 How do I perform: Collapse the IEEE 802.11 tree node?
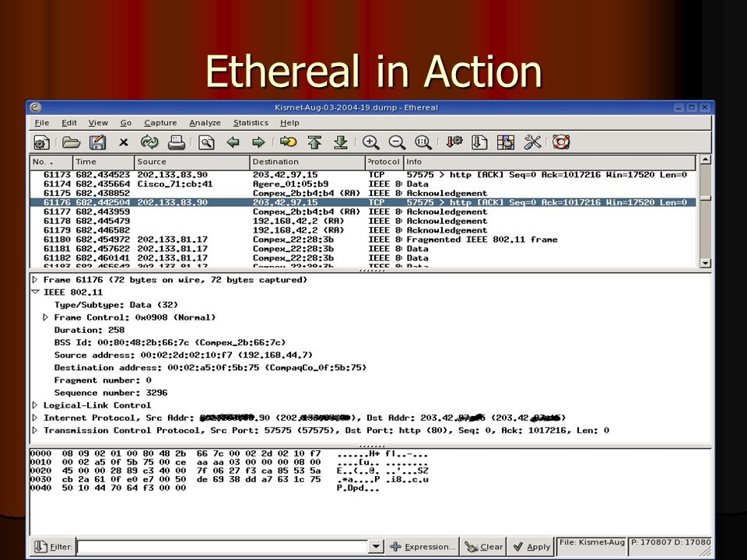35,292
